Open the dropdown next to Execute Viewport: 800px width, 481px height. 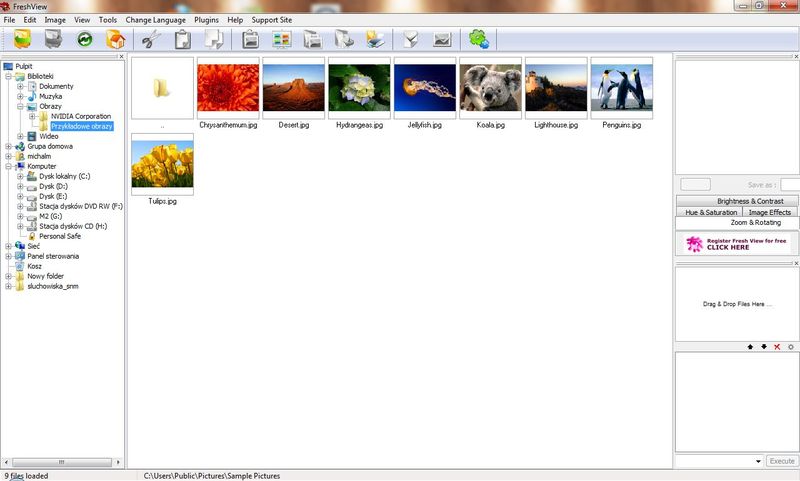pyautogui.click(x=758, y=461)
